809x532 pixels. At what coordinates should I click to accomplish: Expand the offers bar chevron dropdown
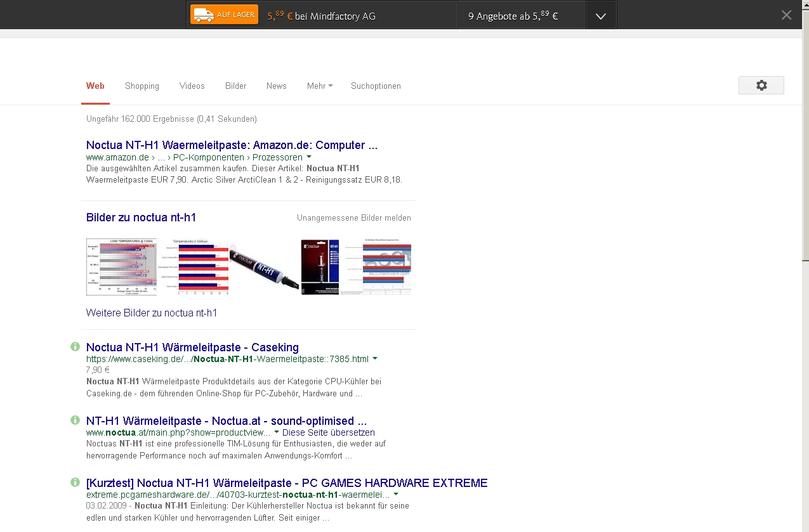(x=601, y=16)
